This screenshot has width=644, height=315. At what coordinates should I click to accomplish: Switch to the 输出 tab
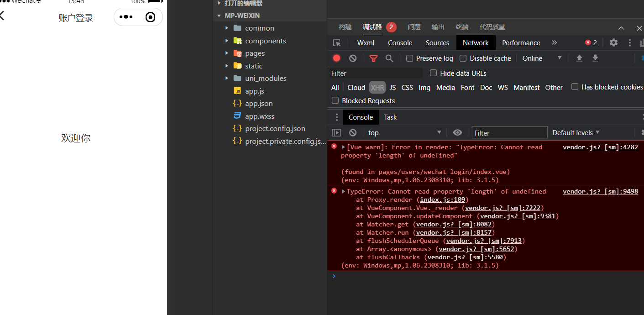point(438,27)
